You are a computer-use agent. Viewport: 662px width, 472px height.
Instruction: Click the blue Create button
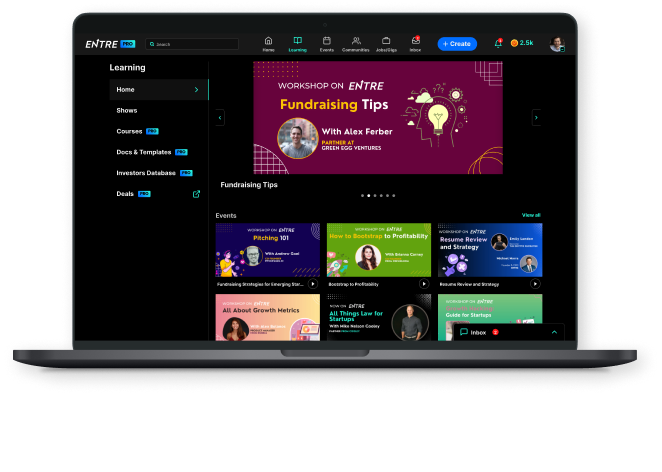click(x=457, y=44)
